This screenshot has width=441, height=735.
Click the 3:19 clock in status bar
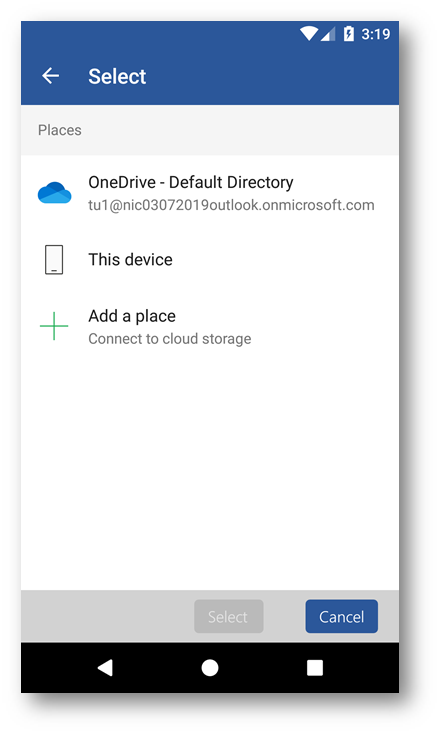[x=376, y=34]
